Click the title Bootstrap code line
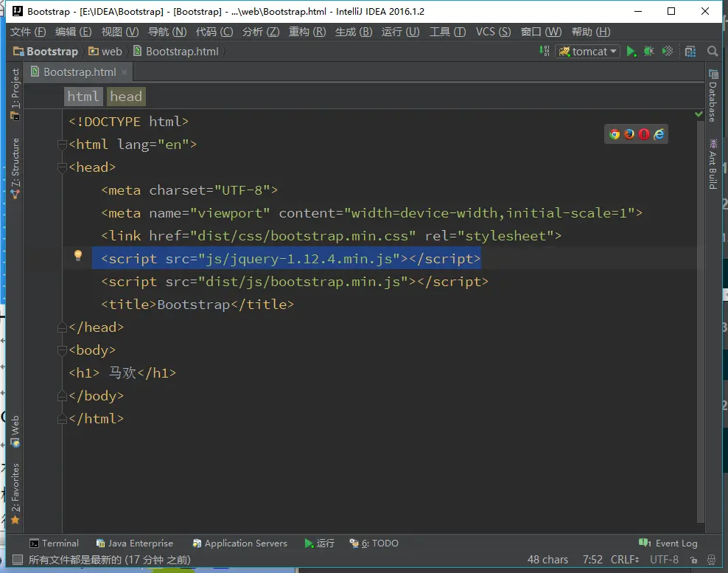This screenshot has width=728, height=573. tap(197, 305)
